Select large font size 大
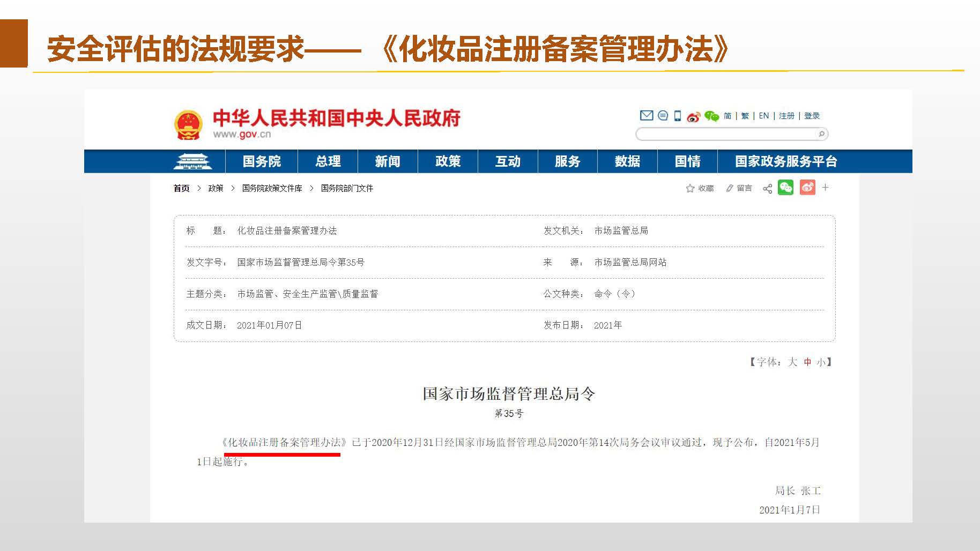Image resolution: width=980 pixels, height=551 pixels. 792,362
